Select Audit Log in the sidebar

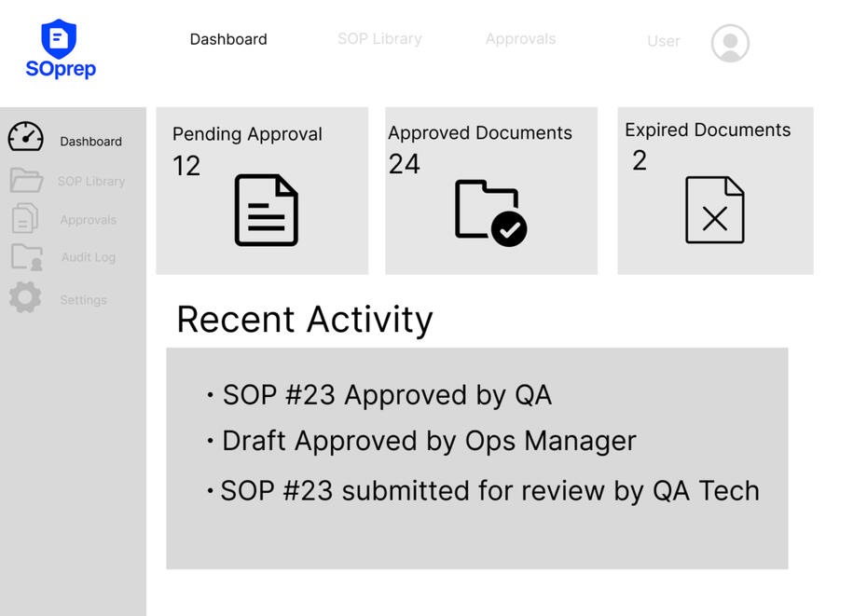tap(89, 257)
